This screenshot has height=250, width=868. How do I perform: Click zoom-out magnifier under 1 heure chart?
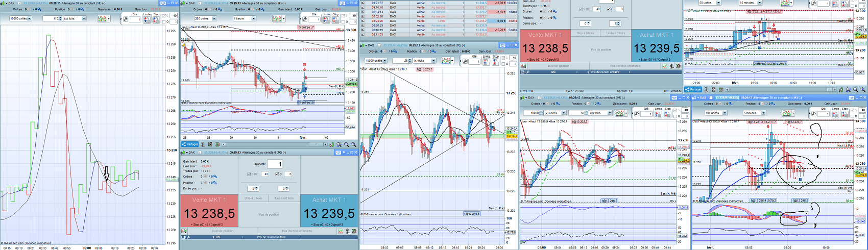coord(346,144)
